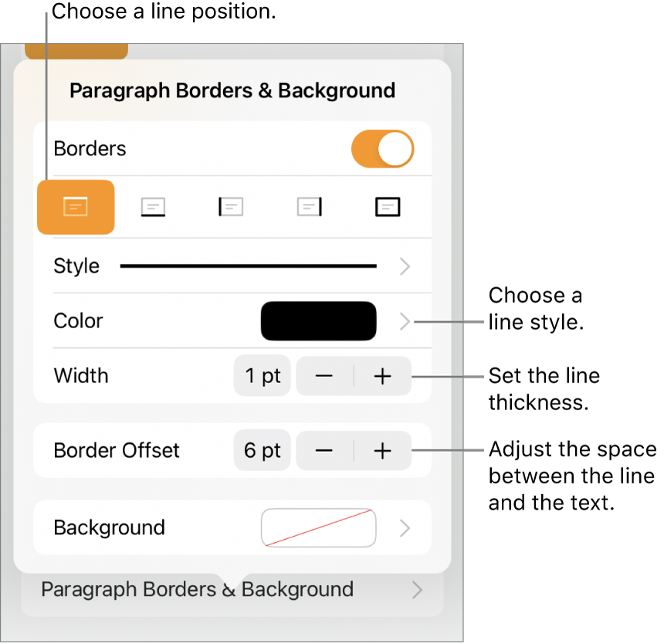Expand the Style line options chevron
Viewport: 664px width, 644px height.
(405, 266)
